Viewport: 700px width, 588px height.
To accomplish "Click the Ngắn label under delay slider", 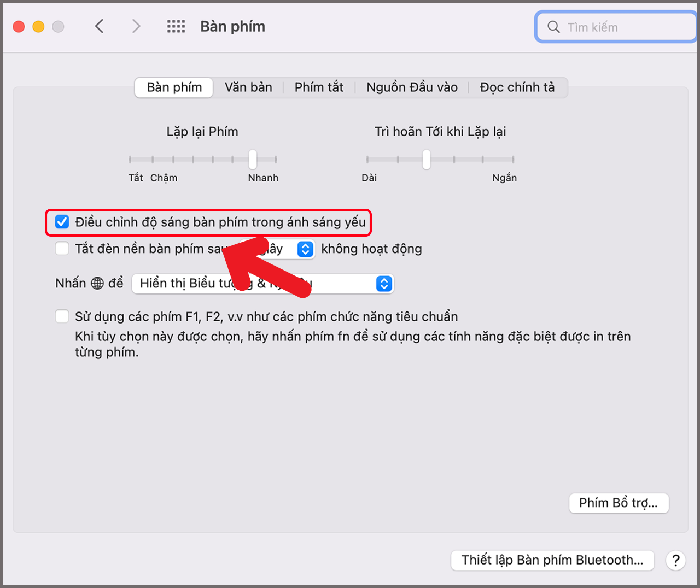I will [504, 178].
